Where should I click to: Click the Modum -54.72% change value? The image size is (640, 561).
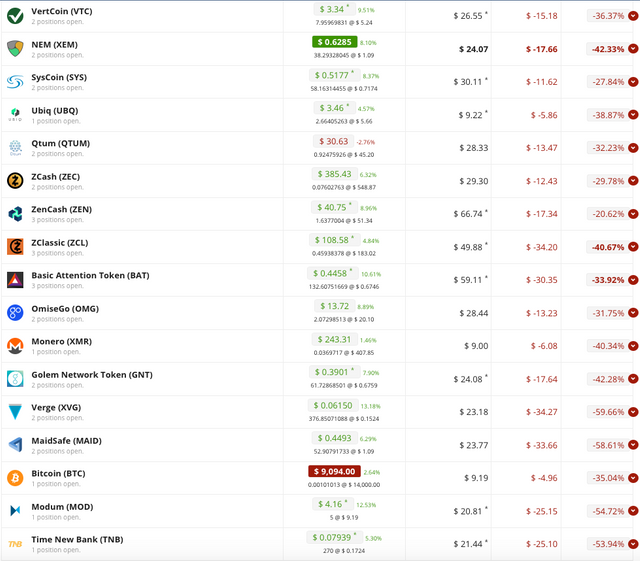(x=606, y=511)
